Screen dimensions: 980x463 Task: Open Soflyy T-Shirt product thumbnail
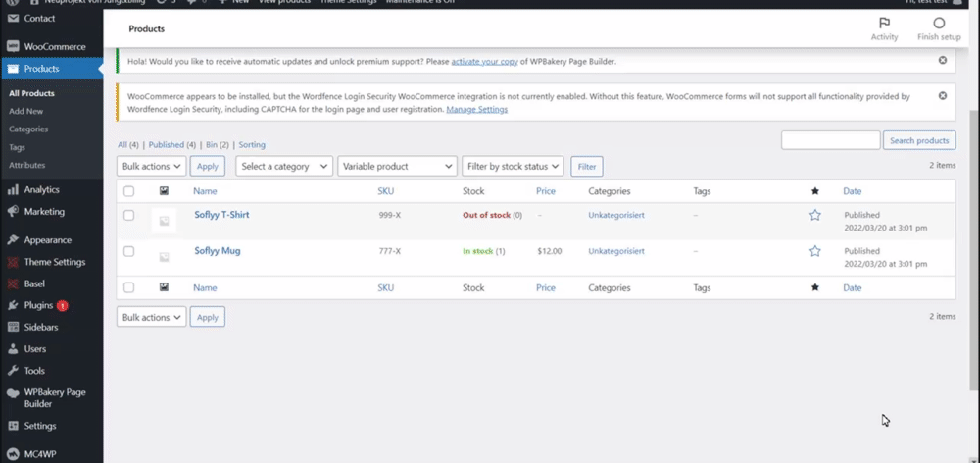165,221
